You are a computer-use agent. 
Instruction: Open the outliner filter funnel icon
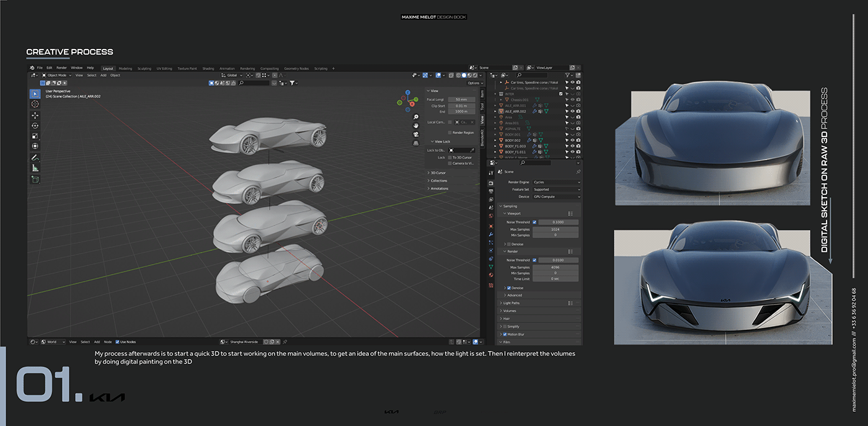[x=567, y=75]
